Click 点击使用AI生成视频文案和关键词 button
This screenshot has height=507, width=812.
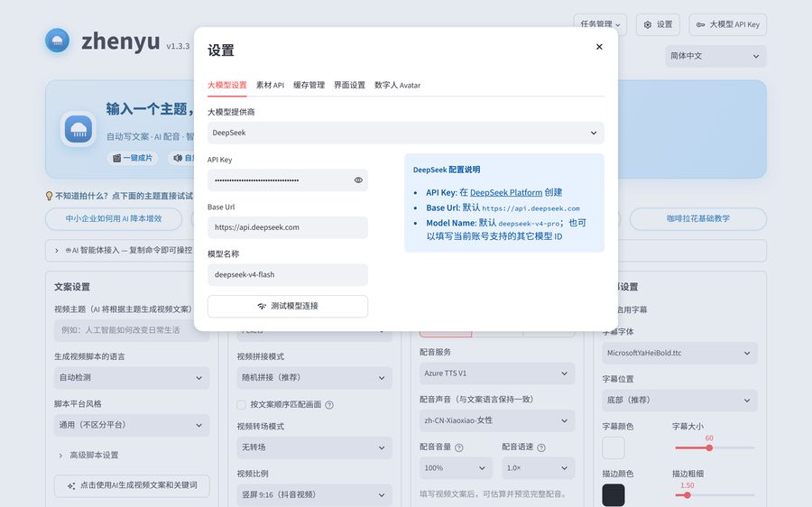[x=132, y=485]
